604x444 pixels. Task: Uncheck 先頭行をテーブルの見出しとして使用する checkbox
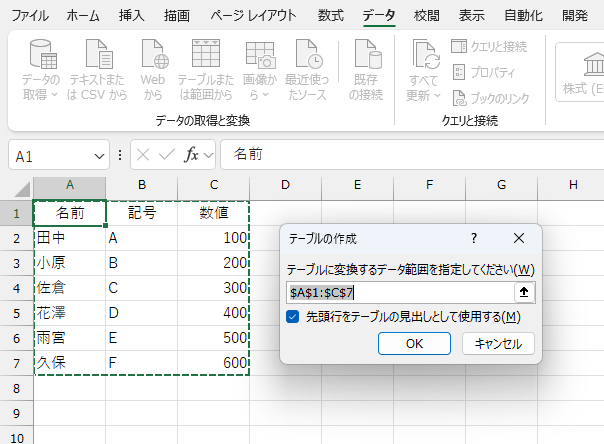tap(293, 317)
